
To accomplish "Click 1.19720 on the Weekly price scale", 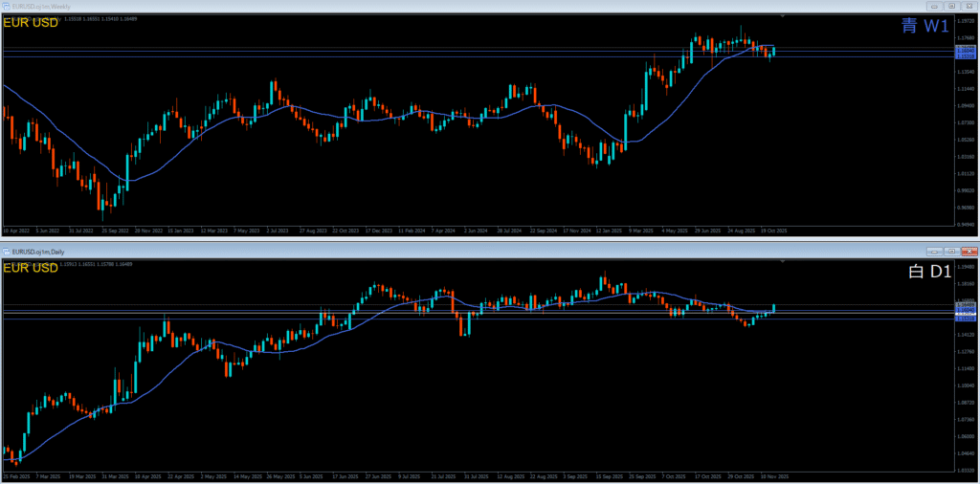I will pos(965,21).
